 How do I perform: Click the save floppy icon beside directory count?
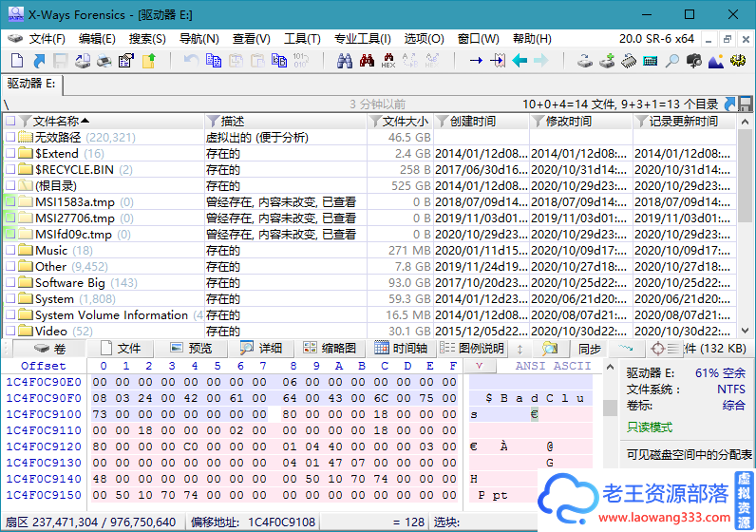(746, 104)
